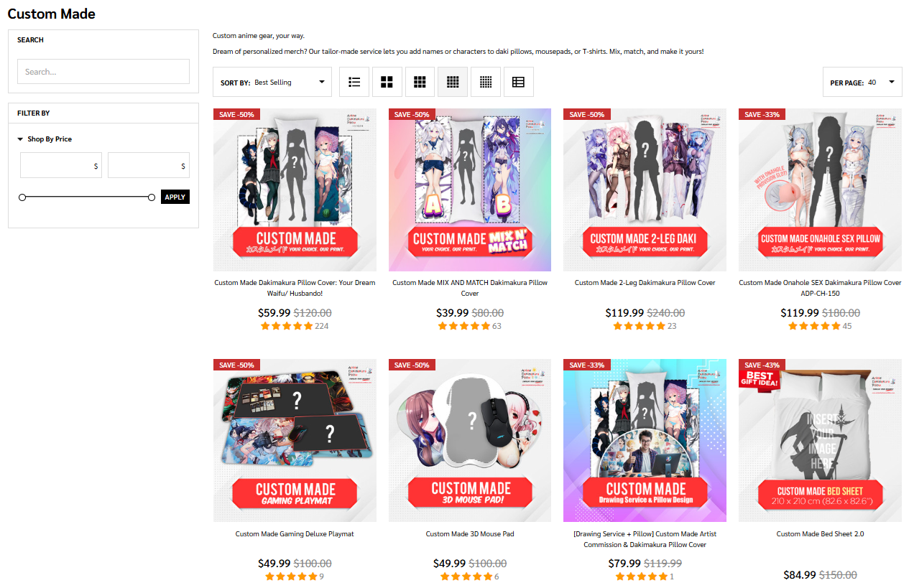Image resolution: width=914 pixels, height=588 pixels.
Task: Click the left handle of price slider
Action: point(22,197)
